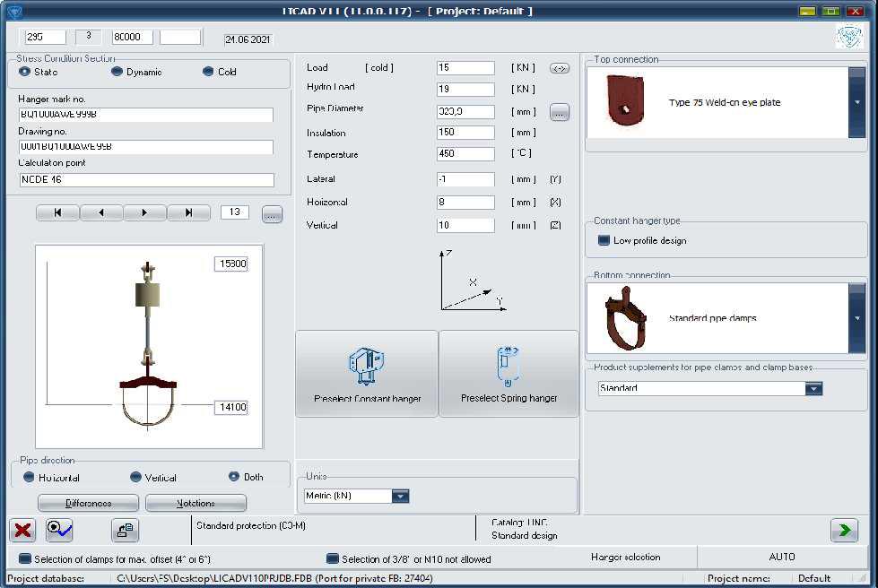This screenshot has width=878, height=588.
Task: Click Lateral displacement value field
Action: (465, 179)
